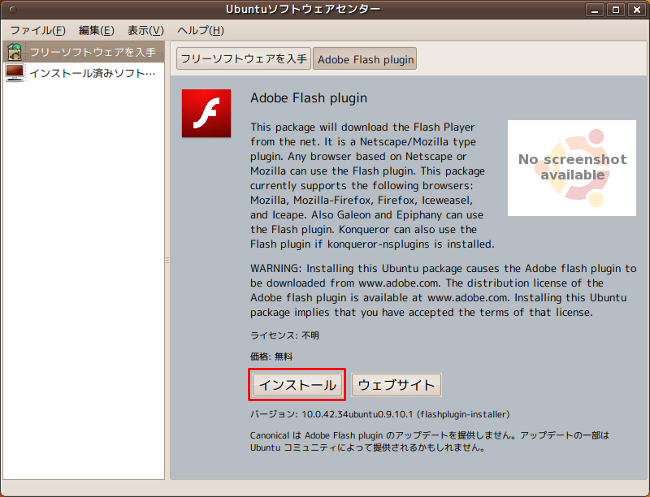Open the window menu icon in title bar
650x497 pixels.
click(12, 10)
